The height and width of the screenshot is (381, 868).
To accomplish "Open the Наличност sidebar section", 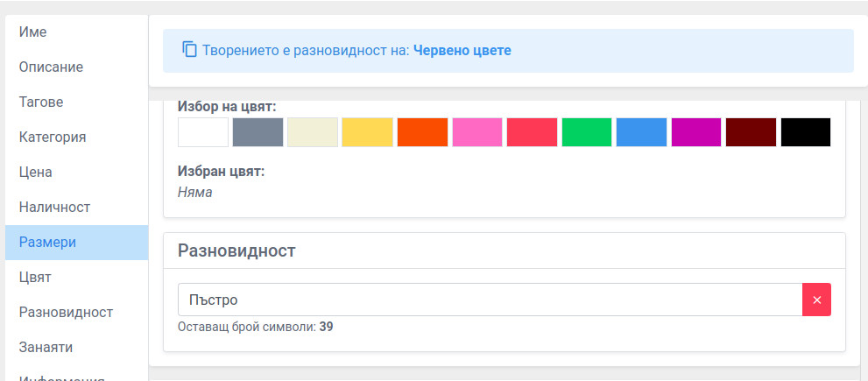I will click(x=54, y=207).
